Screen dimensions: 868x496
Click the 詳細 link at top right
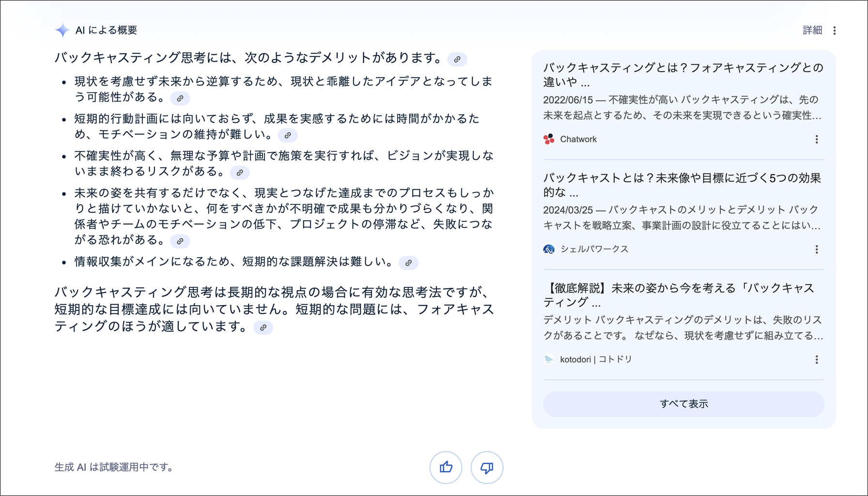812,30
